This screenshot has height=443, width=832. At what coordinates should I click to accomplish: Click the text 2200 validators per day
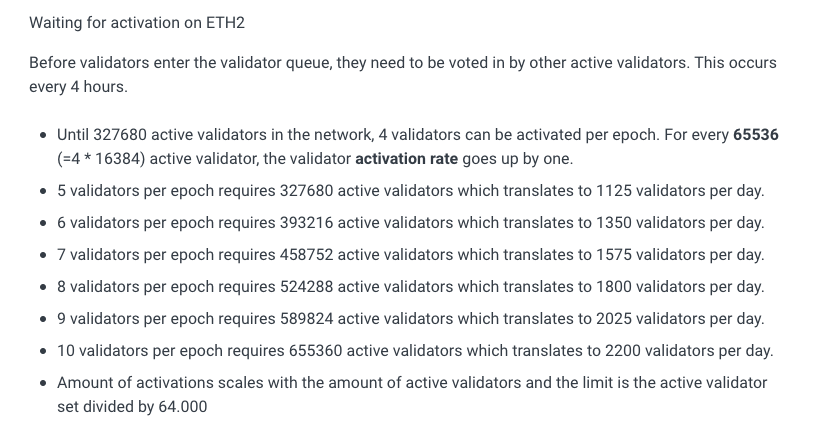[x=689, y=351]
